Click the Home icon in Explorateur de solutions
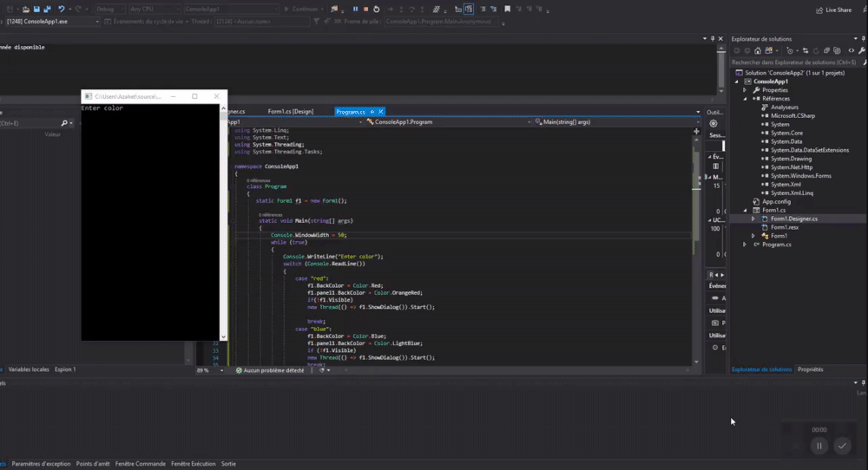The height and width of the screenshot is (470, 868). pos(758,50)
